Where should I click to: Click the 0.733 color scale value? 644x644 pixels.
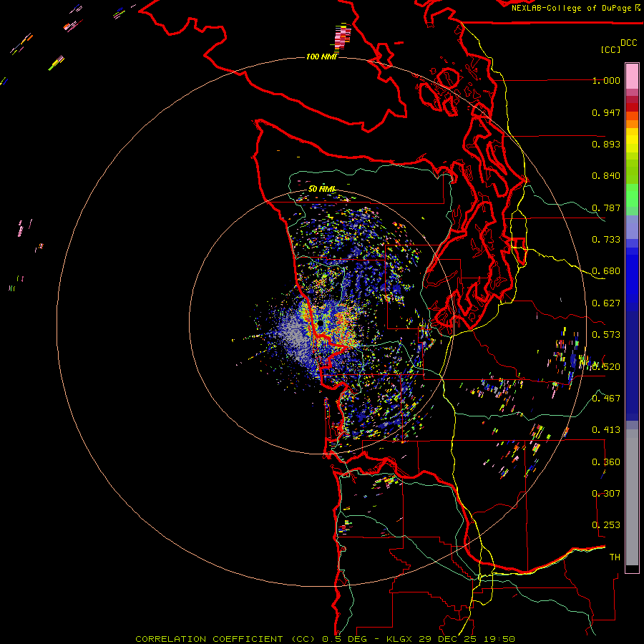[x=606, y=240]
